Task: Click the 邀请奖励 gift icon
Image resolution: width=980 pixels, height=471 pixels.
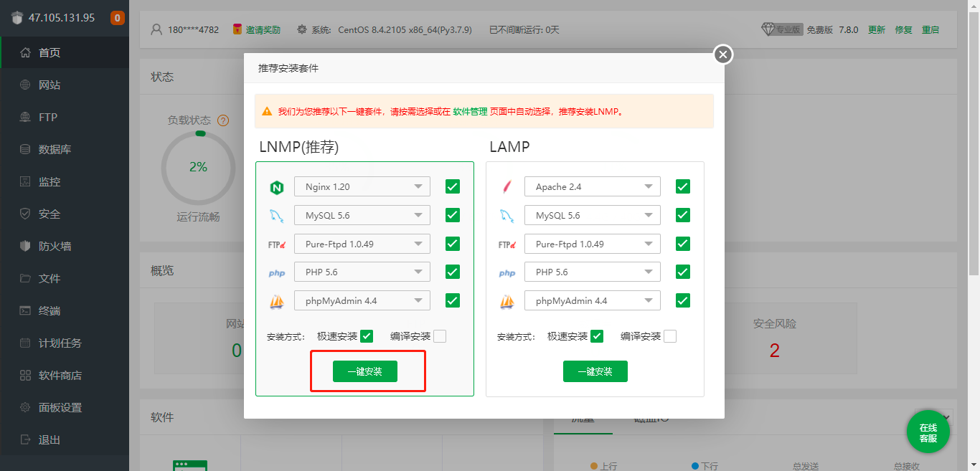Action: pyautogui.click(x=237, y=29)
